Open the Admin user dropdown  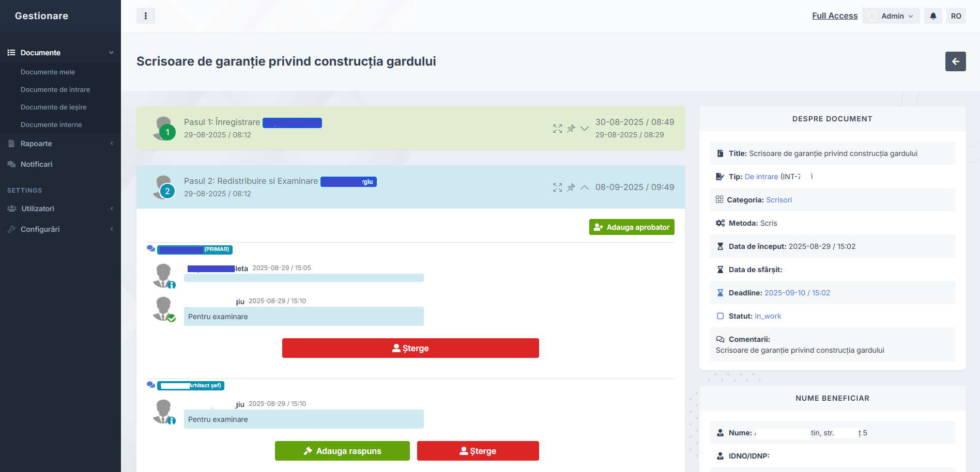coord(891,16)
